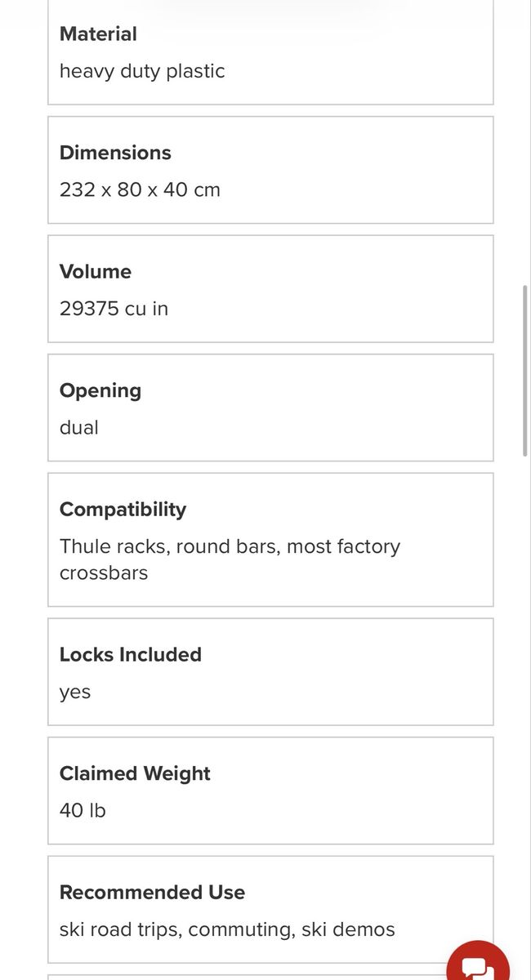Select the dual opening value
Screen dimensions: 531x980
[x=79, y=427]
